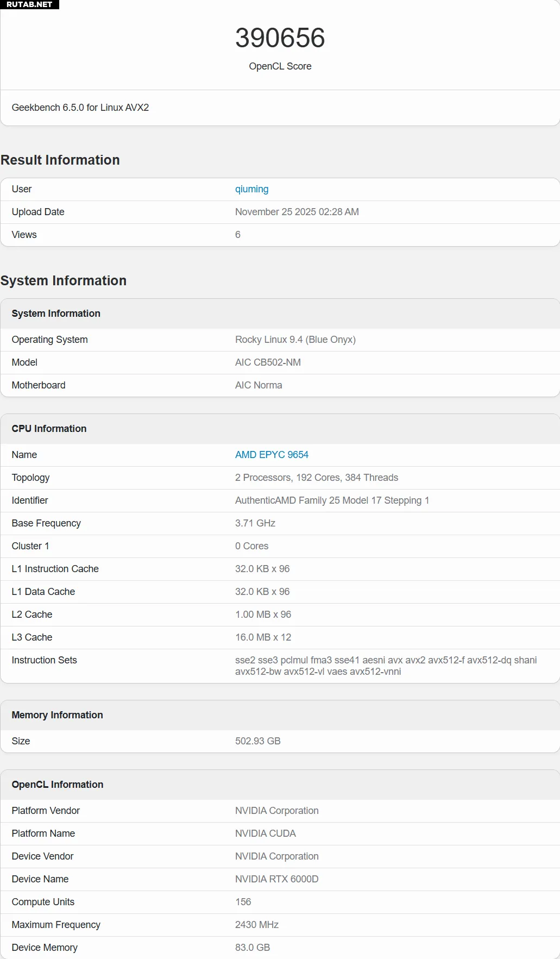Click the Result Information heading
Viewport: 560px width, 959px height.
pyautogui.click(x=60, y=160)
